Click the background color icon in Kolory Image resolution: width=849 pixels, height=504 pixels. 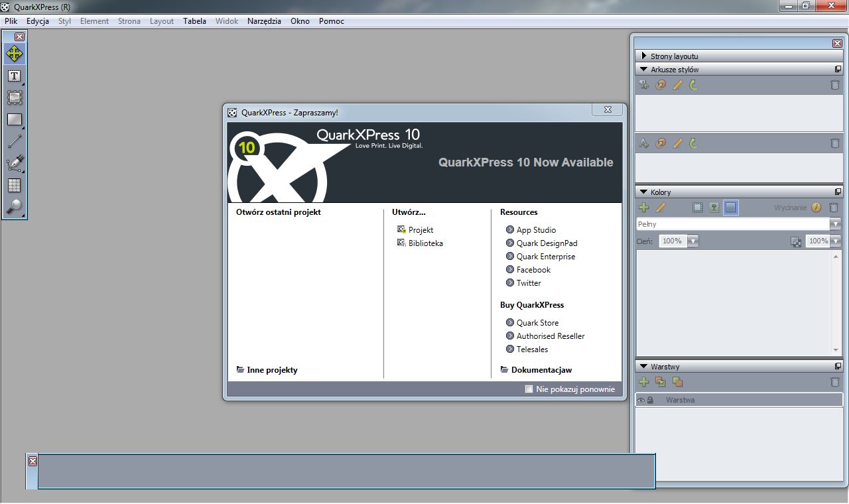pyautogui.click(x=730, y=208)
